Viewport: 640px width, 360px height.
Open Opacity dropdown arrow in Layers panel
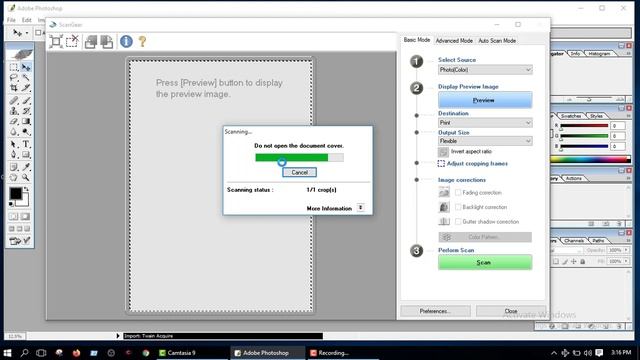[626, 250]
